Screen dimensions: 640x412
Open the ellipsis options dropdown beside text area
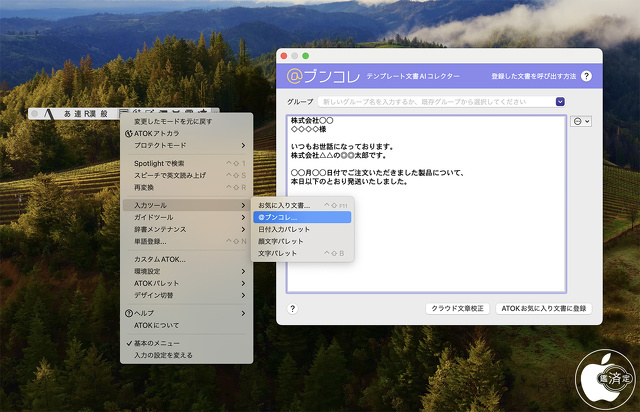580,121
